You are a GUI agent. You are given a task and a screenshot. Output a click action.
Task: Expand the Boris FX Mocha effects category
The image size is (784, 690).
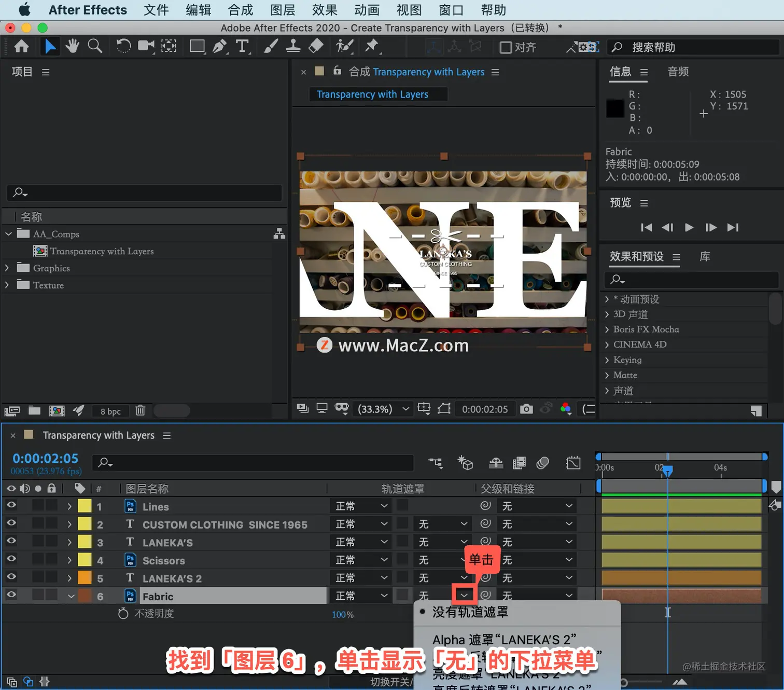[x=607, y=329]
